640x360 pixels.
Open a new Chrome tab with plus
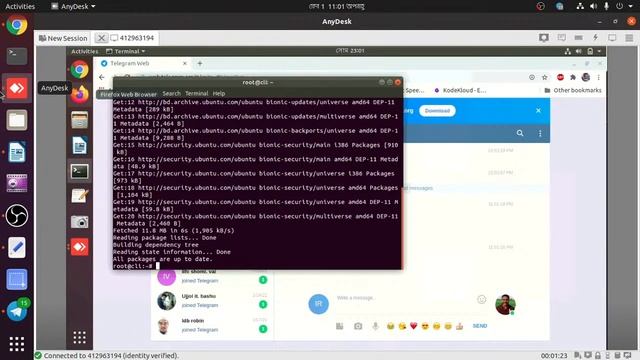200,63
